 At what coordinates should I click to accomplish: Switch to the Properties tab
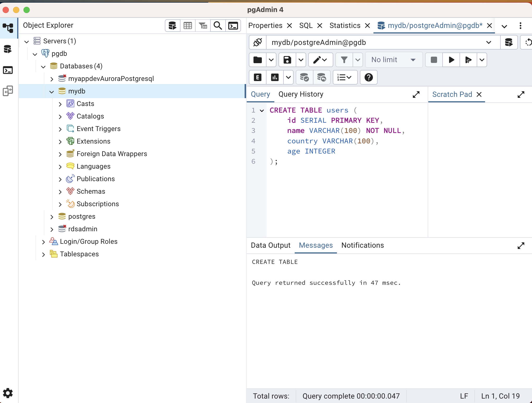click(265, 26)
